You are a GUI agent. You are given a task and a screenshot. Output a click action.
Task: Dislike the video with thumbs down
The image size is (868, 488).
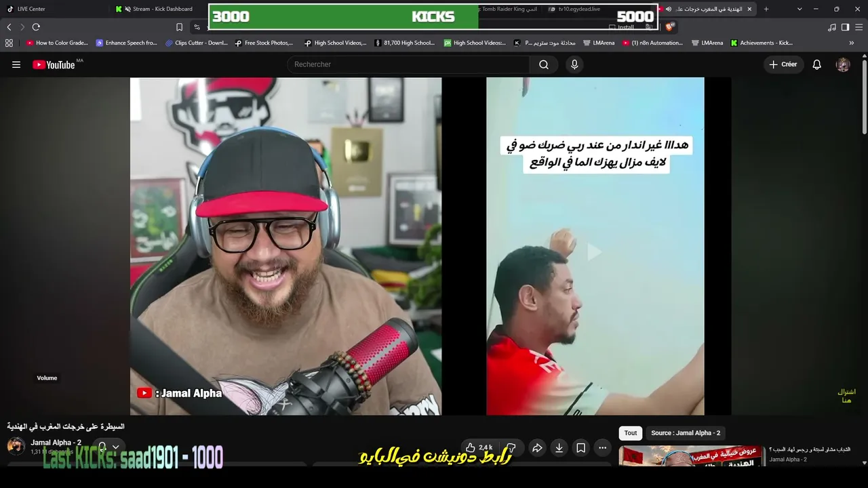pyautogui.click(x=511, y=447)
